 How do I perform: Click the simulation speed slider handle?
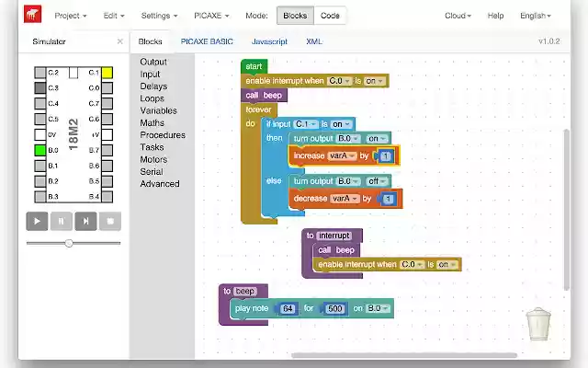pos(69,243)
